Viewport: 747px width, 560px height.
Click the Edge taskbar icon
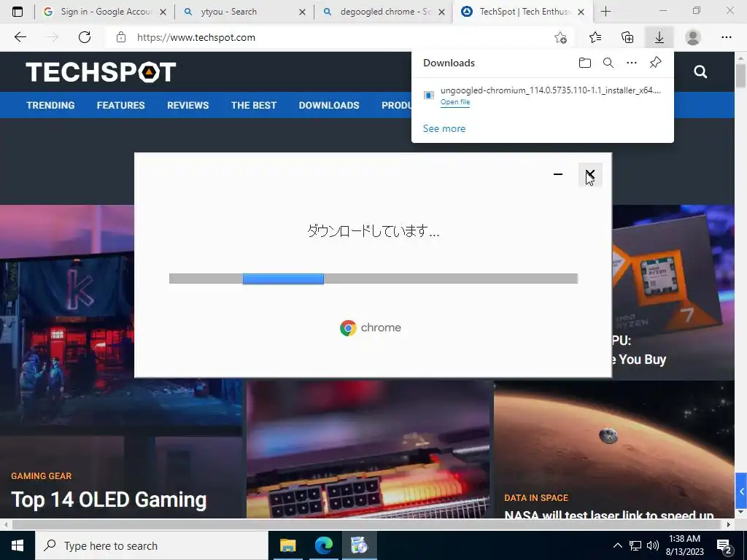[323, 545]
